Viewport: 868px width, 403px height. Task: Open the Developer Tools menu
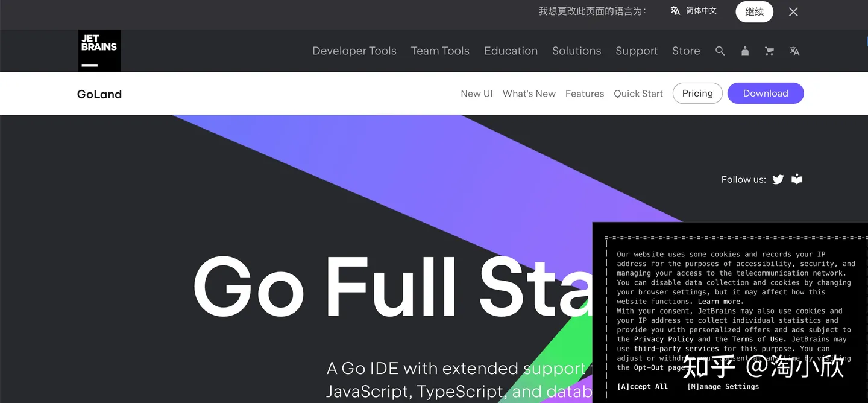pyautogui.click(x=354, y=51)
